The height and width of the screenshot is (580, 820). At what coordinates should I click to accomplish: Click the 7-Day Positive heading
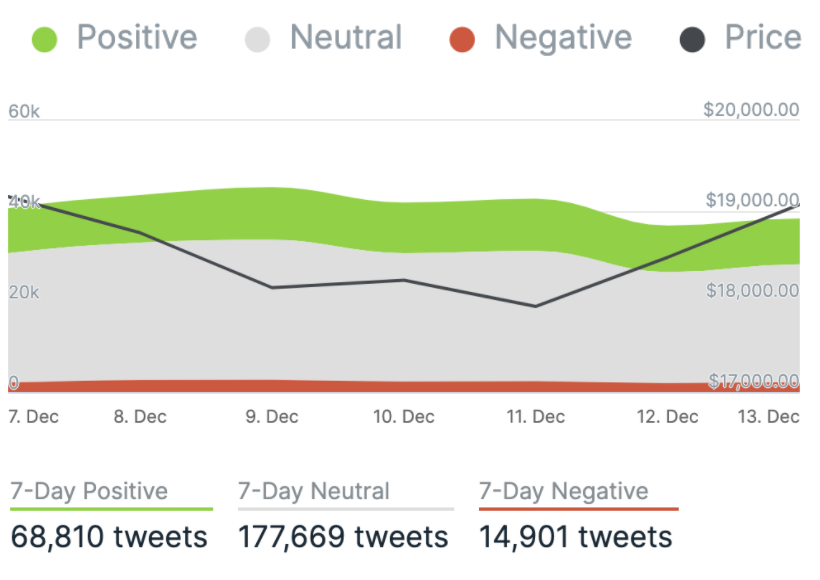point(89,491)
